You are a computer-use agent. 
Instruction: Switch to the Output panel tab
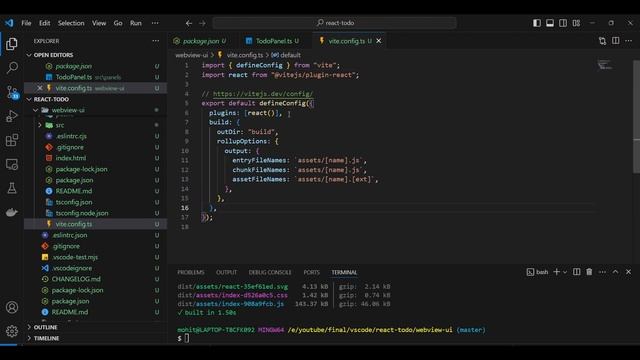(x=226, y=272)
